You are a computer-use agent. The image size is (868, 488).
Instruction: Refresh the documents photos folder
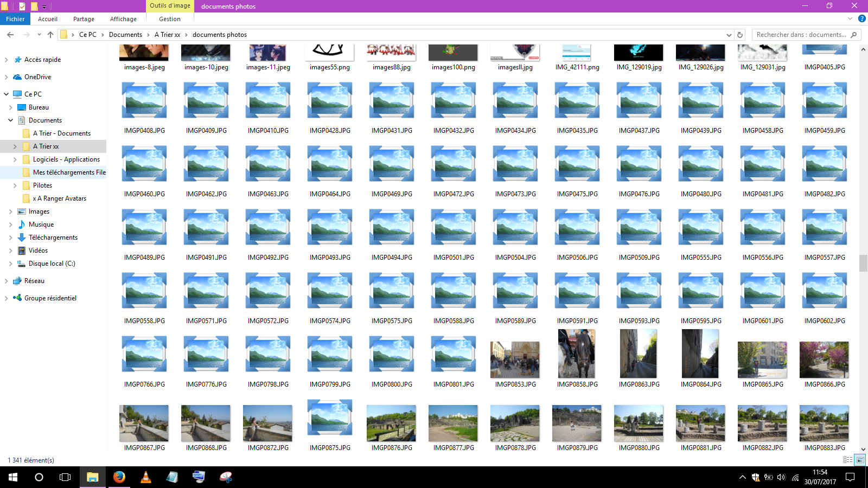[740, 35]
